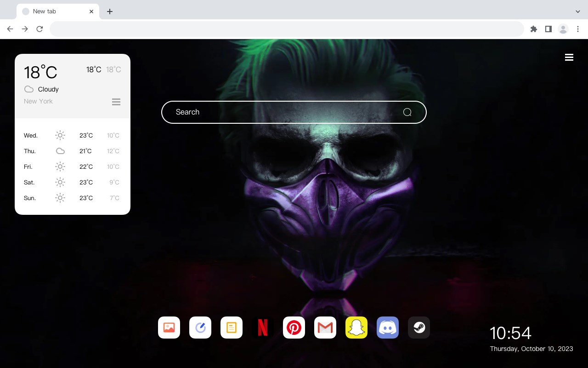Reload the current page
This screenshot has width=588, height=368.
pyautogui.click(x=40, y=29)
